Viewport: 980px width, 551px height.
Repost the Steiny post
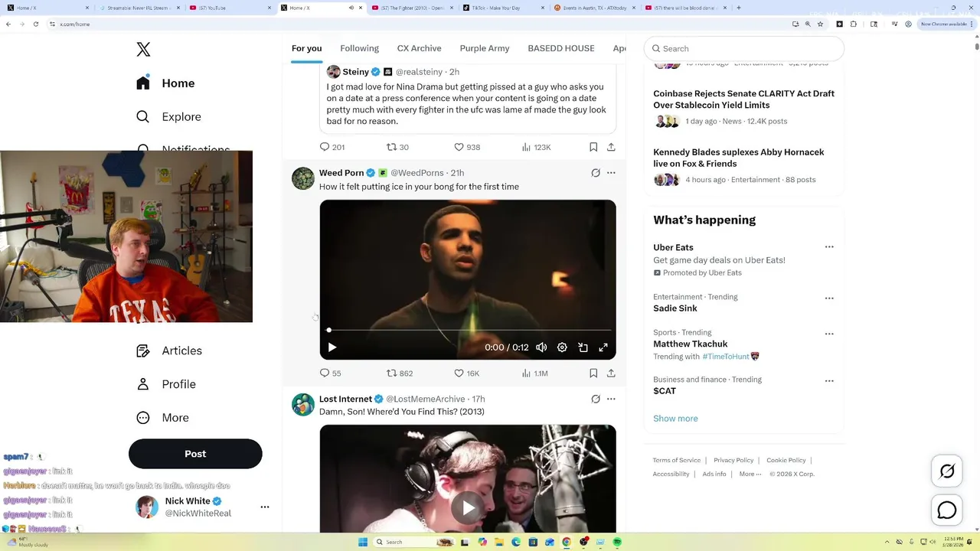tap(397, 147)
